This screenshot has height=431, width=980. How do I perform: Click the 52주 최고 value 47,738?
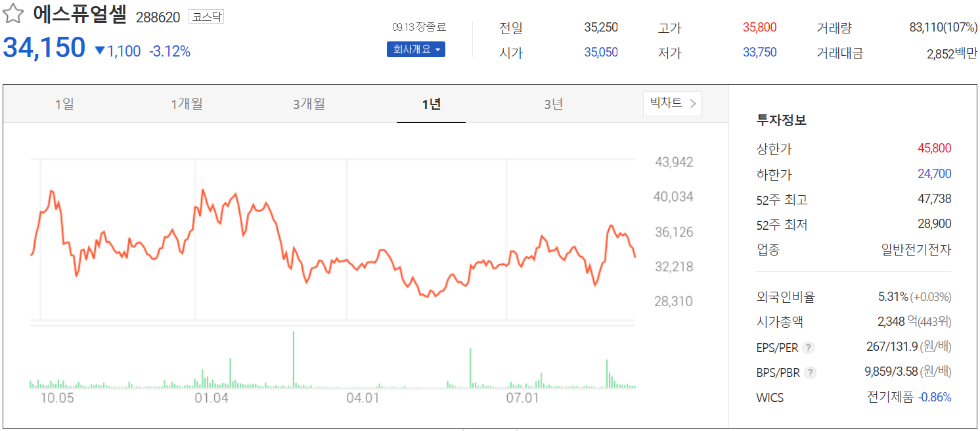pos(934,199)
